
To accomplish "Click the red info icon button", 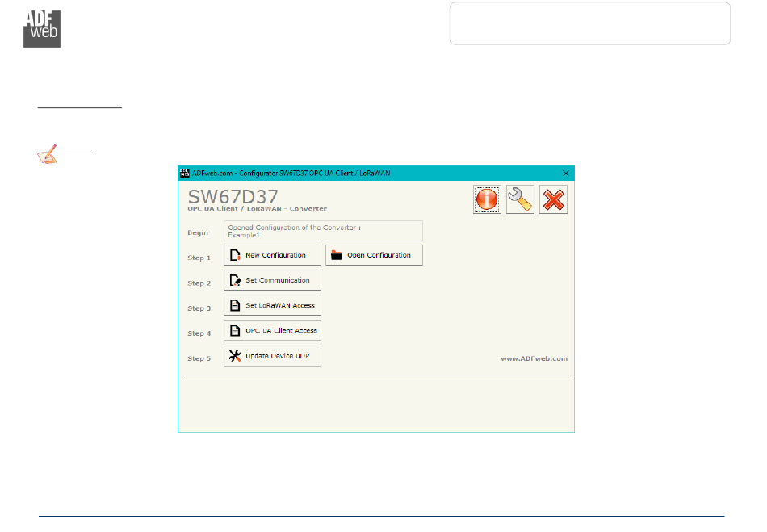I will pos(487,199).
